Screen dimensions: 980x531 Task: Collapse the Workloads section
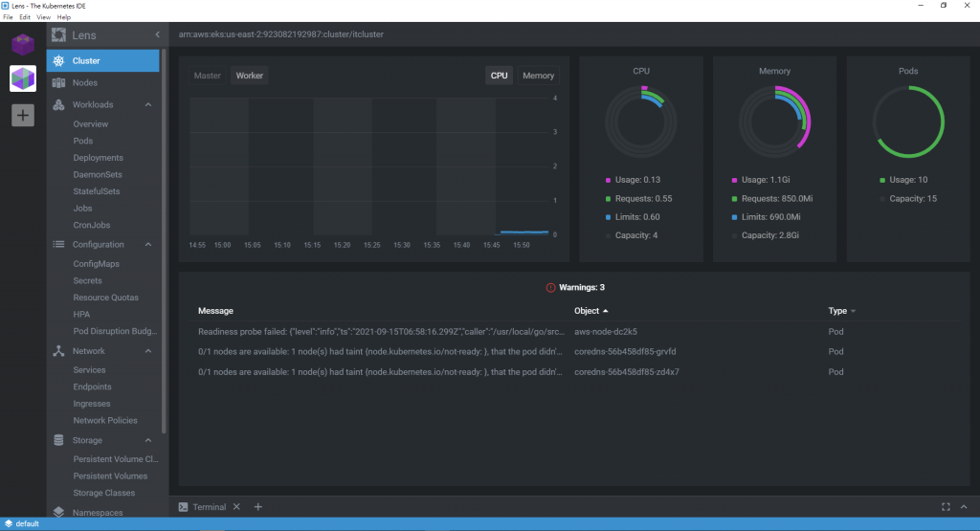148,104
